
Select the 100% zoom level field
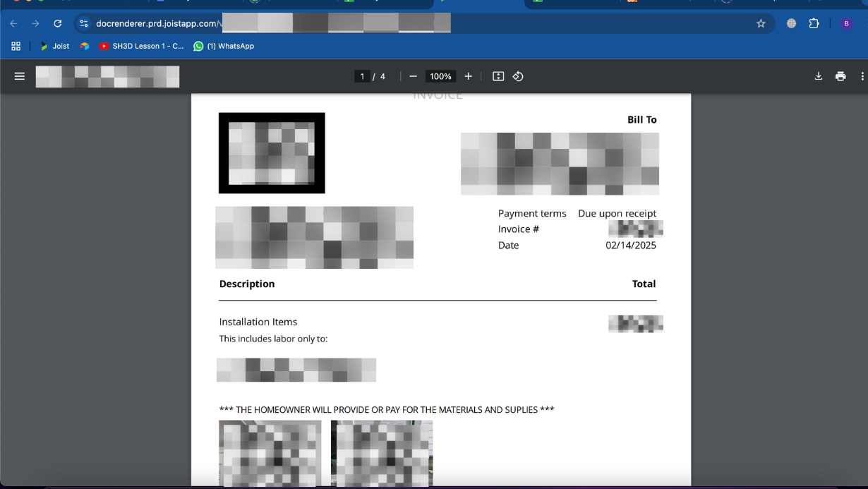coord(441,76)
